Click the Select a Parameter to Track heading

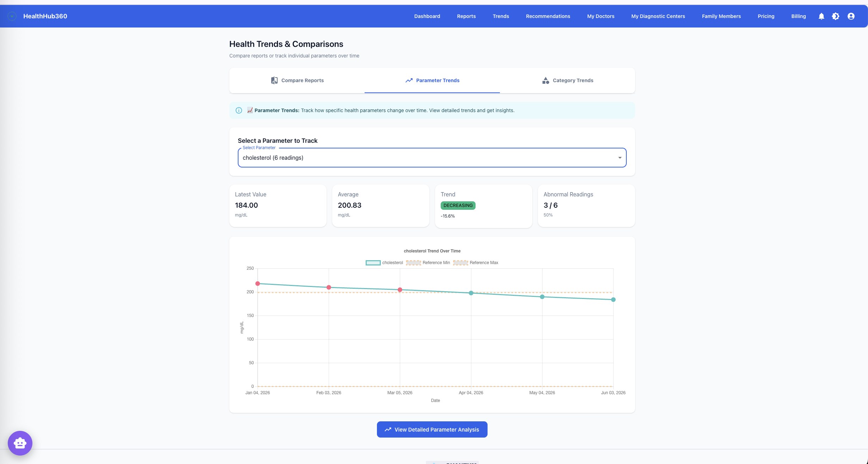point(278,141)
